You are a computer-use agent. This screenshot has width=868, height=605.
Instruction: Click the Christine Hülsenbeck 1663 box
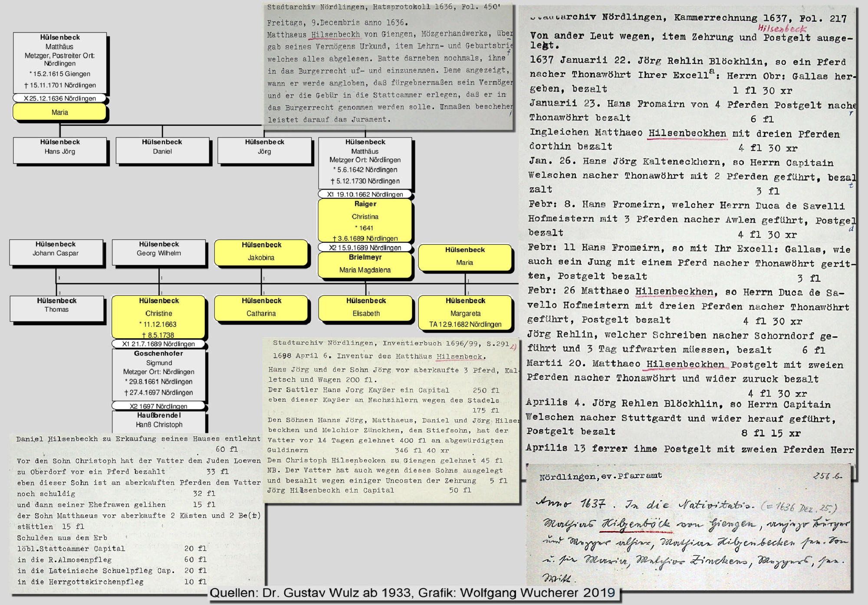(158, 317)
